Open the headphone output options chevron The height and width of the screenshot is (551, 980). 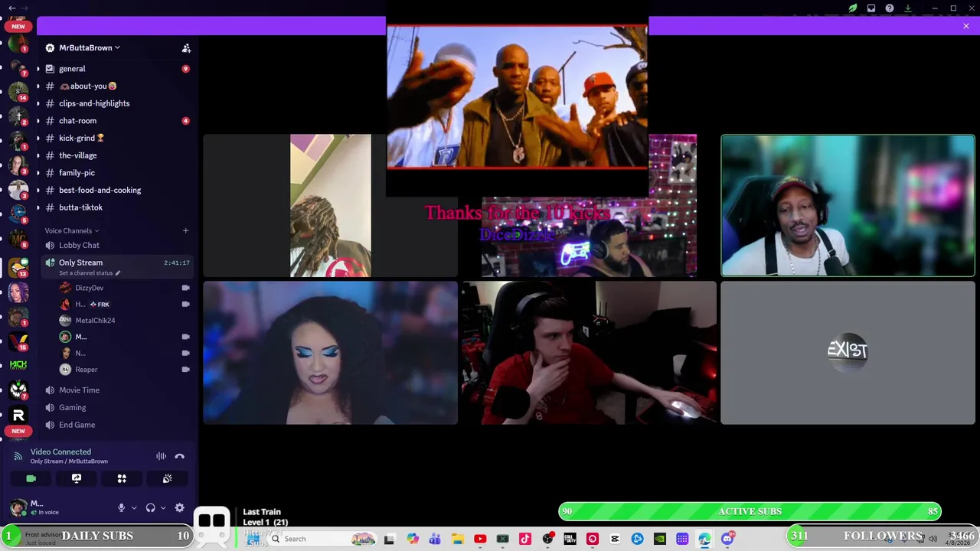[x=163, y=507]
